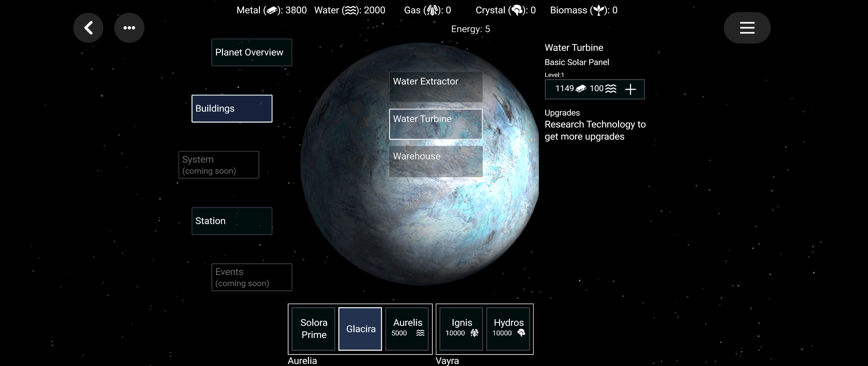Open the three-dots options button
This screenshot has width=868, height=366.
tap(129, 28)
